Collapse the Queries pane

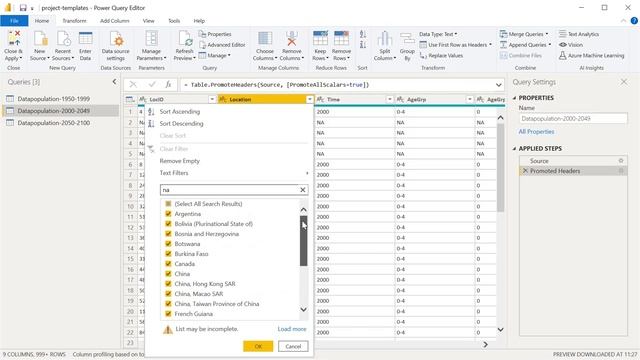click(x=114, y=82)
